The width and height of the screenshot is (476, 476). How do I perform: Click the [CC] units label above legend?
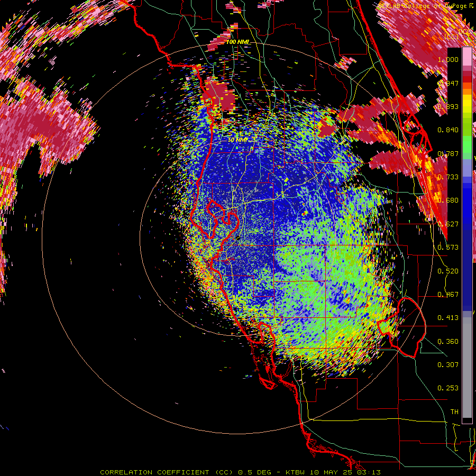pyautogui.click(x=452, y=37)
